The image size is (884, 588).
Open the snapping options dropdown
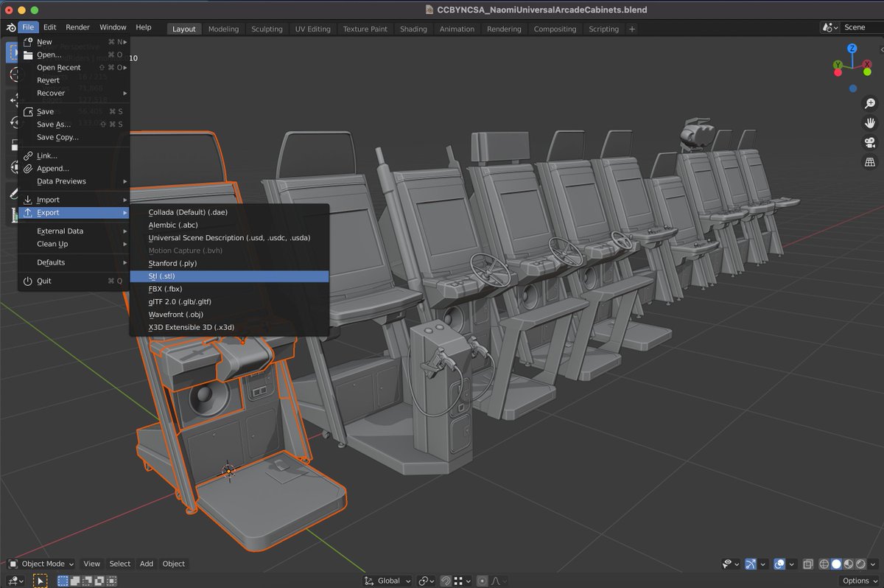tap(463, 581)
